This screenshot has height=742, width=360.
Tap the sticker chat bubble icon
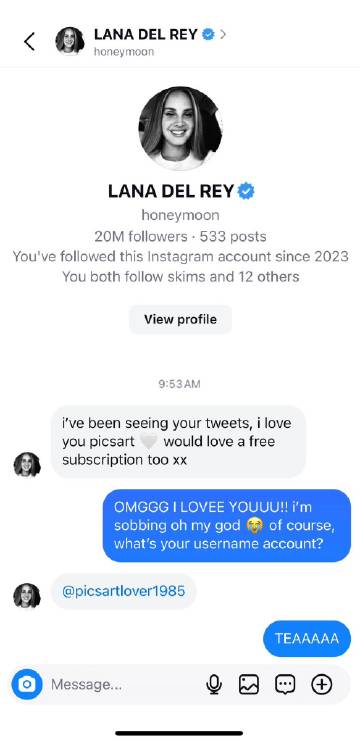[285, 684]
